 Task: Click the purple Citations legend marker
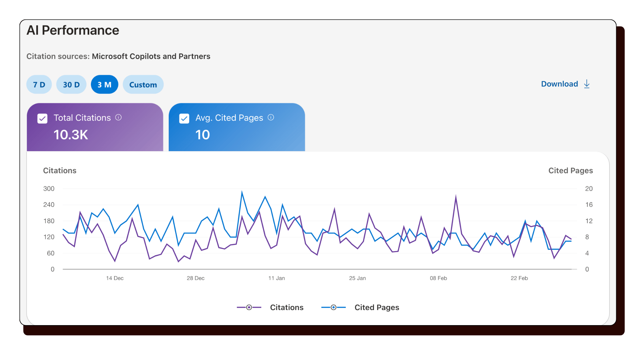click(x=249, y=307)
